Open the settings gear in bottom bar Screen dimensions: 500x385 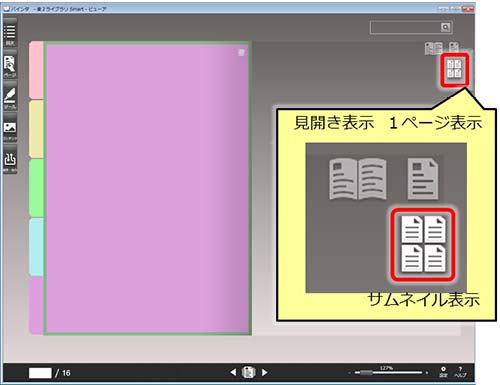pyautogui.click(x=443, y=372)
